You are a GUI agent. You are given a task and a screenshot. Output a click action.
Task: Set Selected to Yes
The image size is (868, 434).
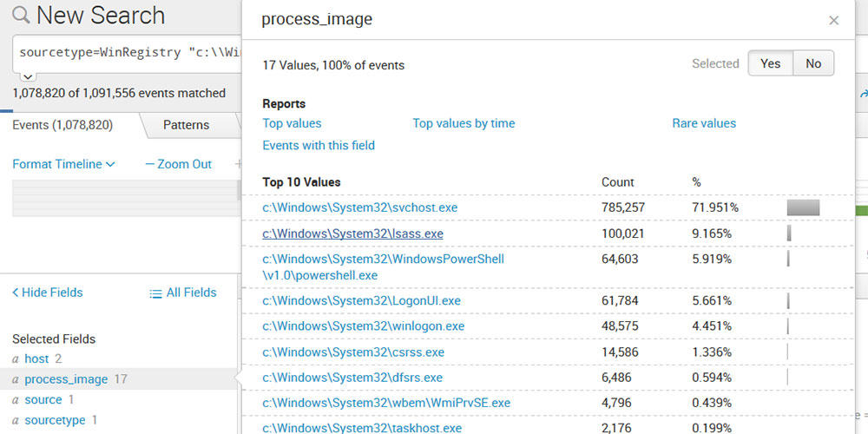click(770, 63)
